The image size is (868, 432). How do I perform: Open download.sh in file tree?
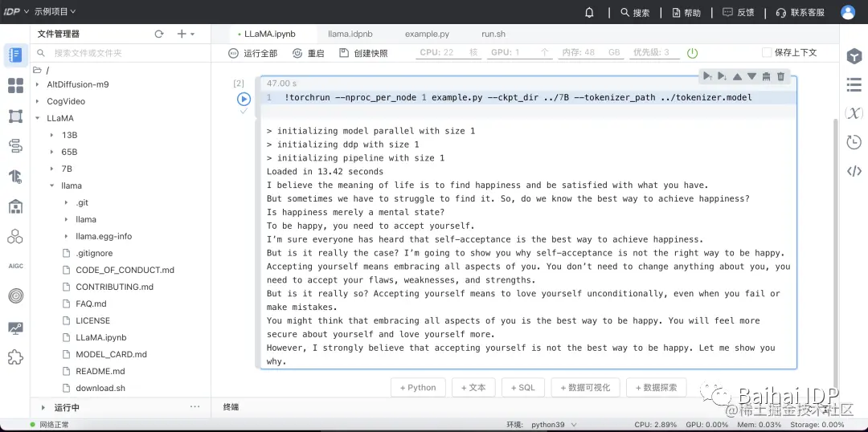pyautogui.click(x=100, y=389)
